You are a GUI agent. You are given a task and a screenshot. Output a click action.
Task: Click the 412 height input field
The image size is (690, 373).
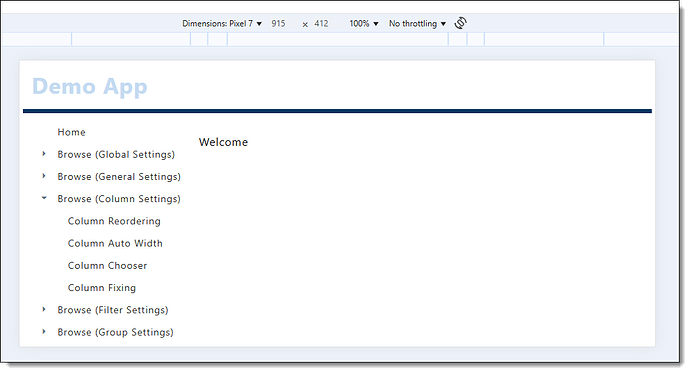coord(321,24)
